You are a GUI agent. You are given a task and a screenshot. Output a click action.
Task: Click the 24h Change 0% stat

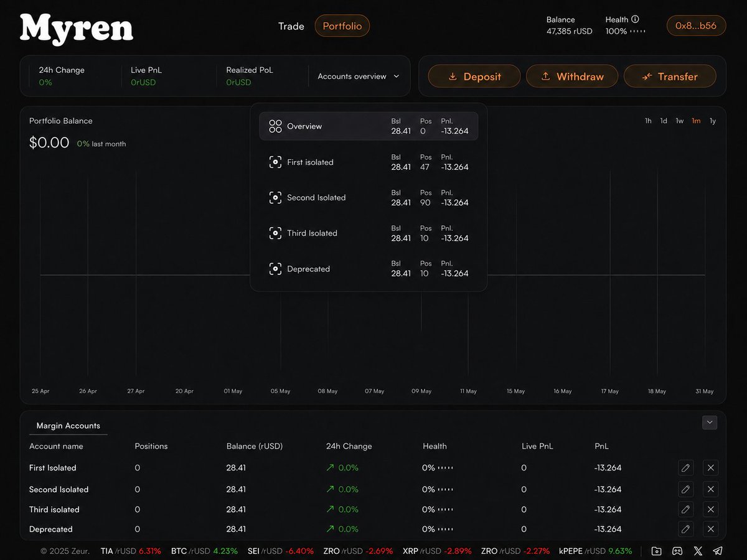pyautogui.click(x=62, y=76)
